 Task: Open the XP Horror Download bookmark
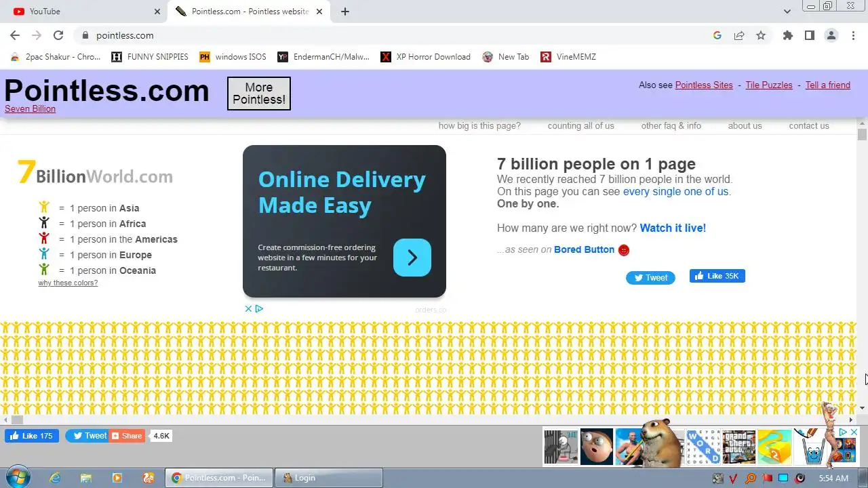[426, 57]
